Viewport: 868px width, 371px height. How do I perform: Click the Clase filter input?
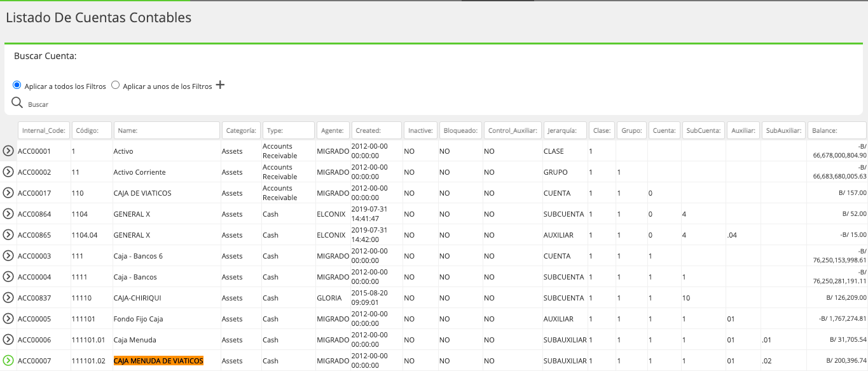(602, 130)
